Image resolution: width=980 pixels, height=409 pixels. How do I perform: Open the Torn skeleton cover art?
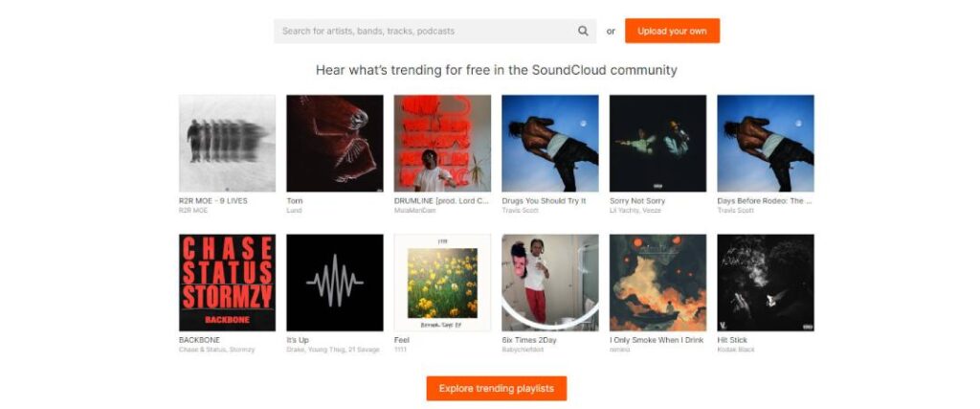[x=335, y=143]
